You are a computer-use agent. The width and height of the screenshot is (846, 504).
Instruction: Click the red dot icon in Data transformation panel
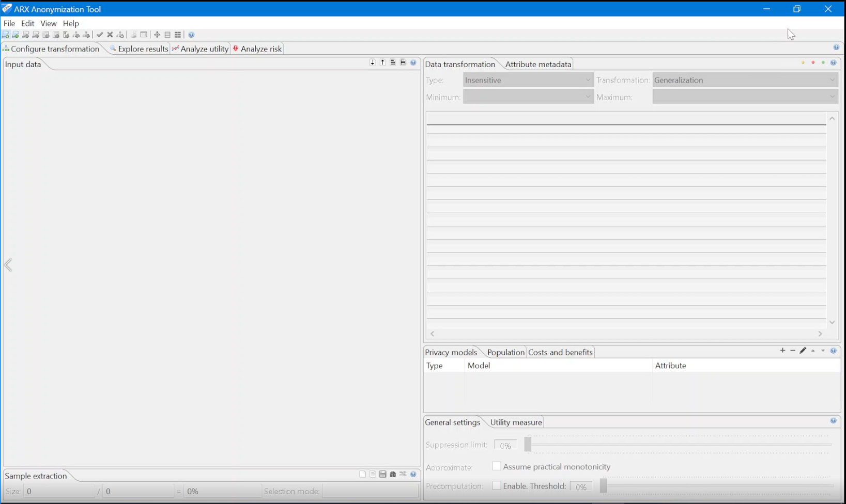tap(813, 62)
